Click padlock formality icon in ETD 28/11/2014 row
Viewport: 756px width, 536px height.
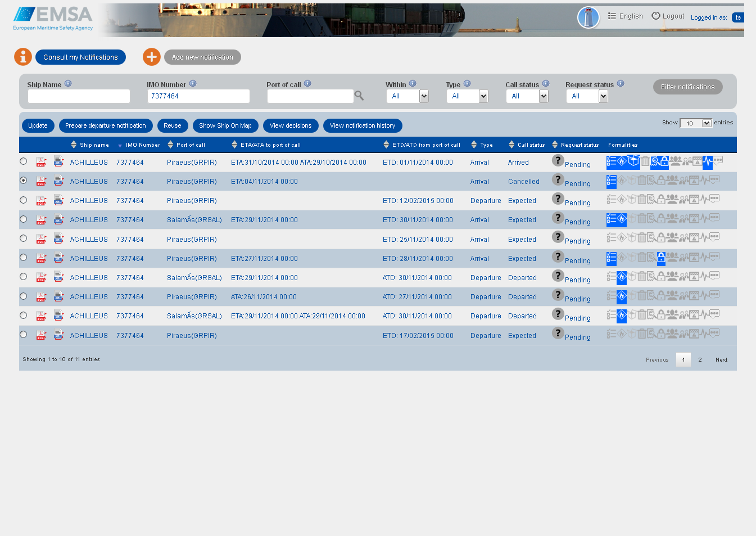(x=661, y=258)
